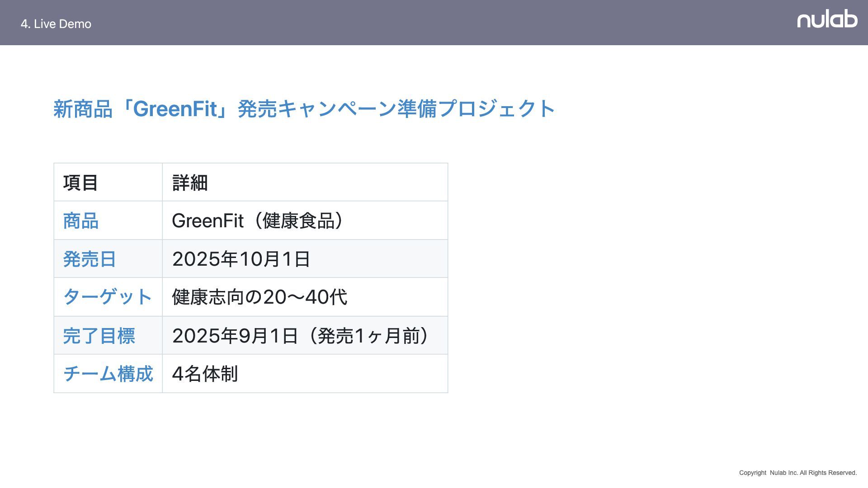Image resolution: width=868 pixels, height=488 pixels.
Task: Click the GreenFit（健康食品）cell
Action: [x=305, y=221]
